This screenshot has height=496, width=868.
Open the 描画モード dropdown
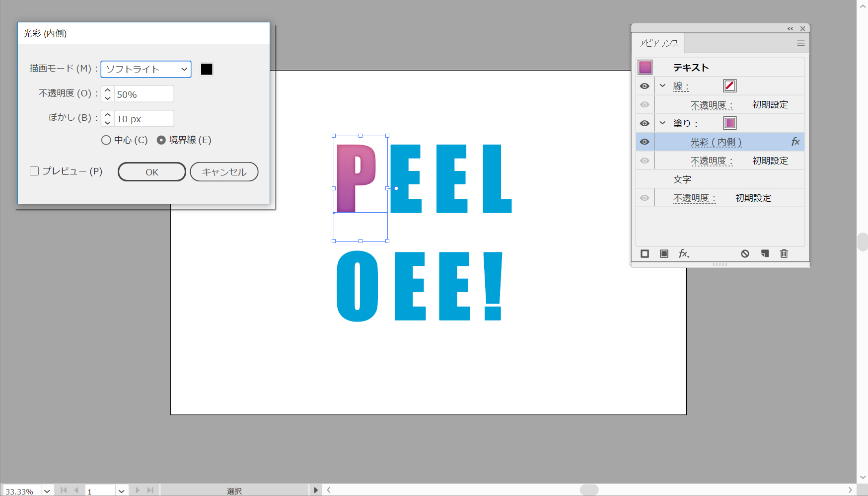tap(145, 69)
